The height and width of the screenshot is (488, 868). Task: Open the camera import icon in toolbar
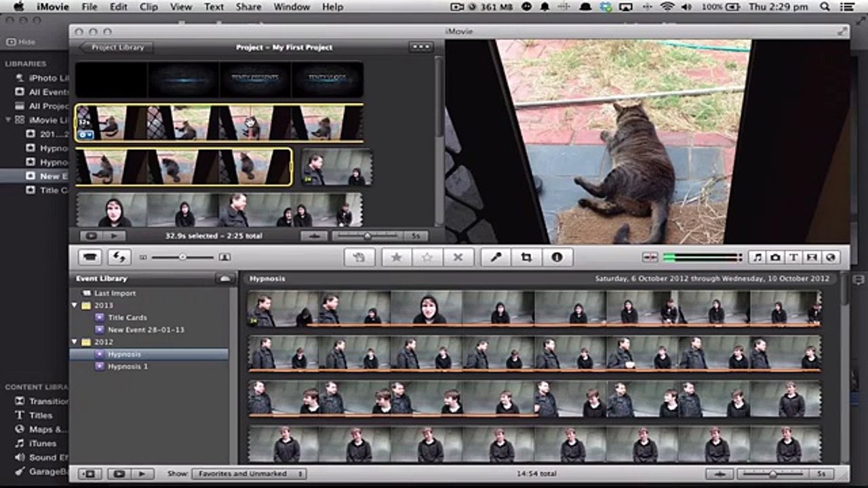click(91, 258)
